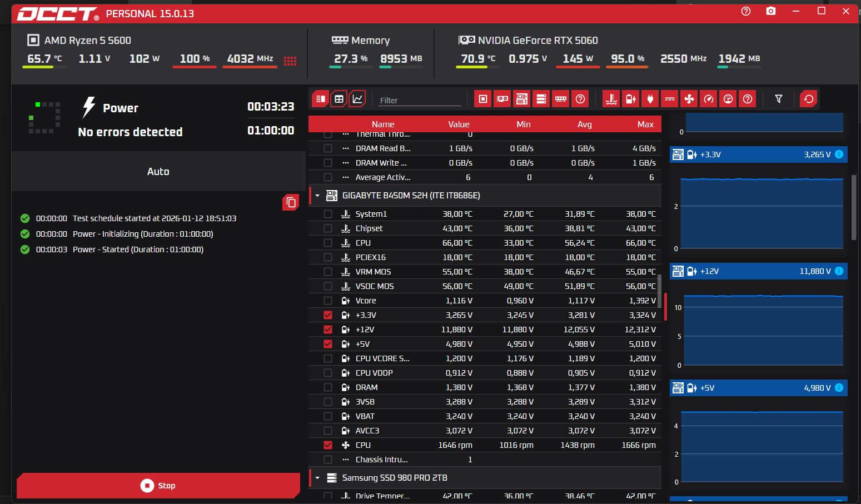Collapse the Samsung SSD 980 PRO group
The image size is (861, 504).
[317, 478]
